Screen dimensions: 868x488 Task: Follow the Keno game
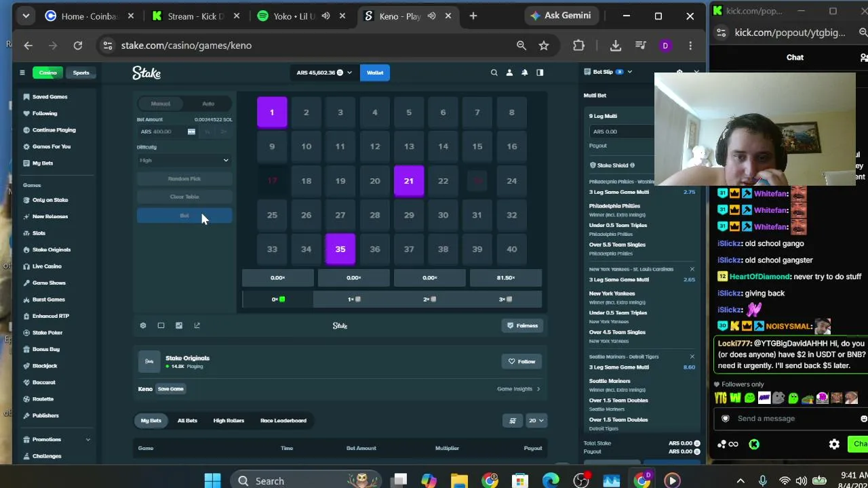522,361
